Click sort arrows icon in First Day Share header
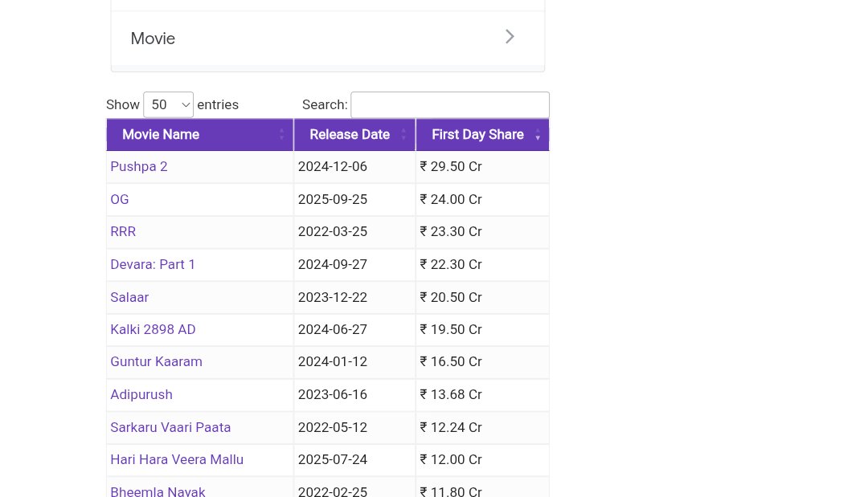Screen dimensions: 868x497 click(538, 134)
